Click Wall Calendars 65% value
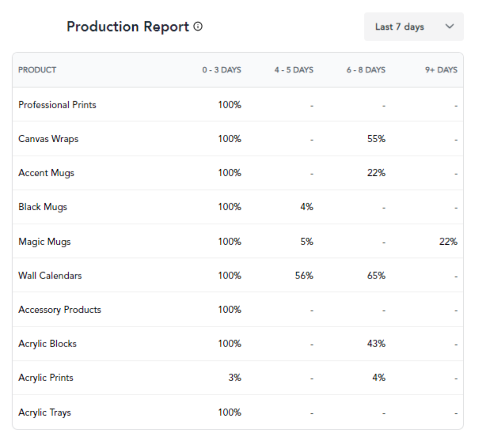Viewport: 488px width, 448px height. pos(376,275)
